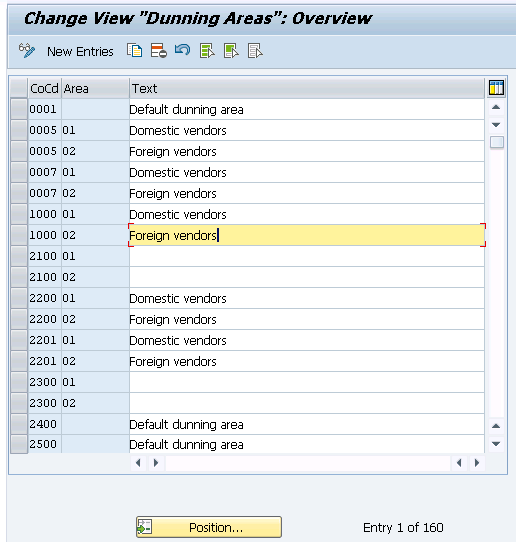Screen dimensions: 516x542
Task: Click the CoCd column header
Action: click(x=44, y=88)
